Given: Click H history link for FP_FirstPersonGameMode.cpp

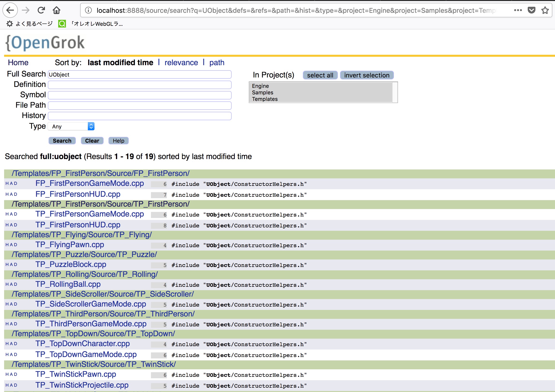Looking at the screenshot, I should (7, 183).
